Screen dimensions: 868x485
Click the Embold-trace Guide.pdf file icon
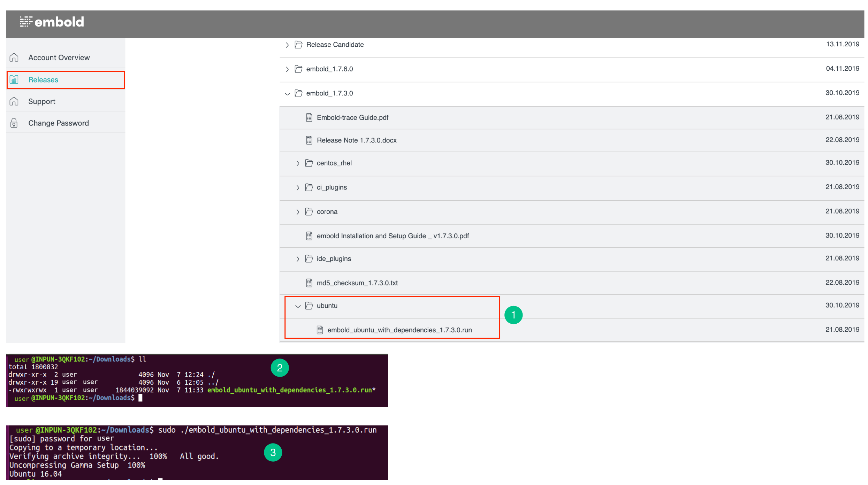(309, 118)
